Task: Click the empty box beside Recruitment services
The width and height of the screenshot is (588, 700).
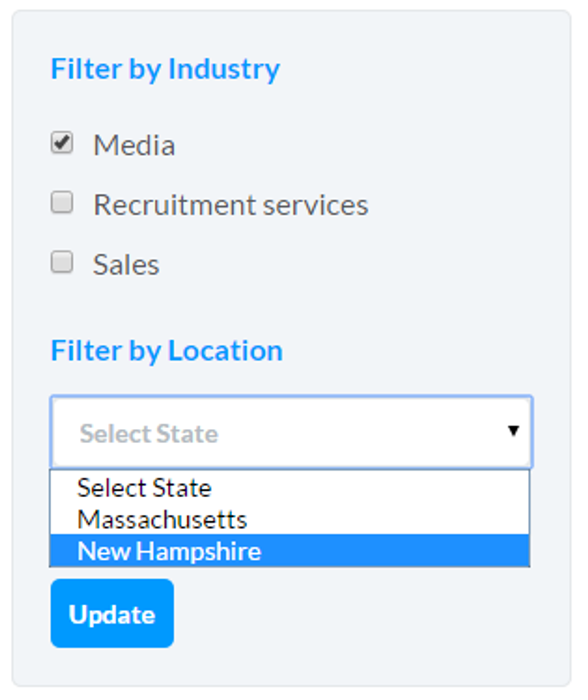Action: (x=62, y=203)
